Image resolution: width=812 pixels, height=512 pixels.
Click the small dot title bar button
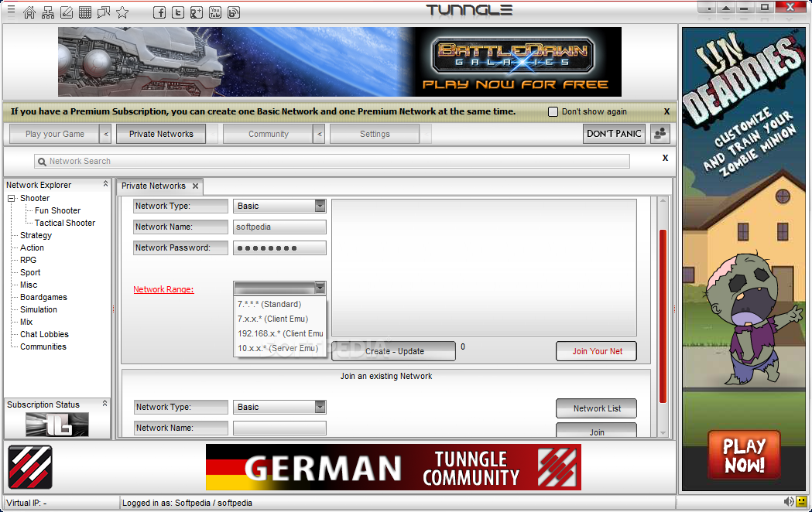point(708,8)
